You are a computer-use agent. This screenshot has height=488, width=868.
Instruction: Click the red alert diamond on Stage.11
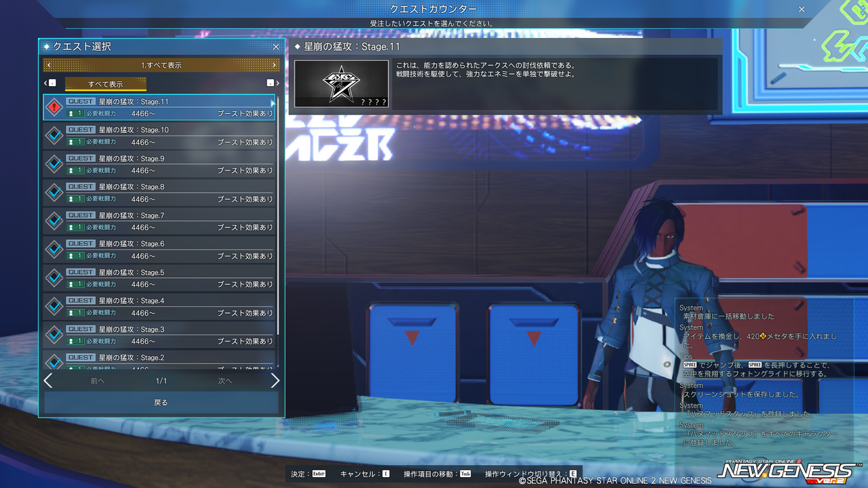click(54, 108)
